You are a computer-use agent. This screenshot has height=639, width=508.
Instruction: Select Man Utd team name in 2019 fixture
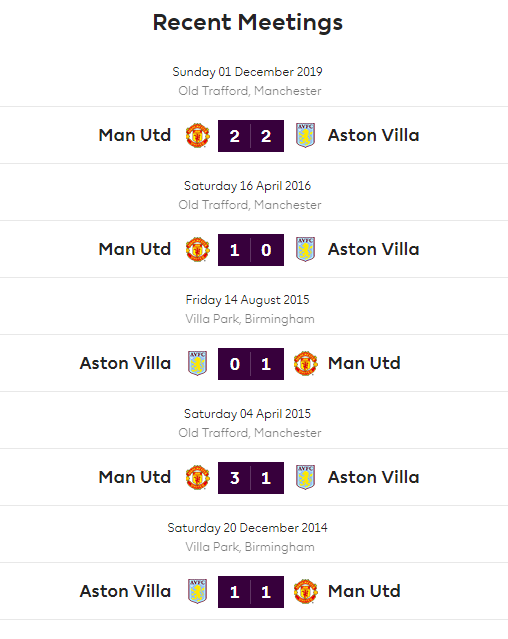[134, 135]
